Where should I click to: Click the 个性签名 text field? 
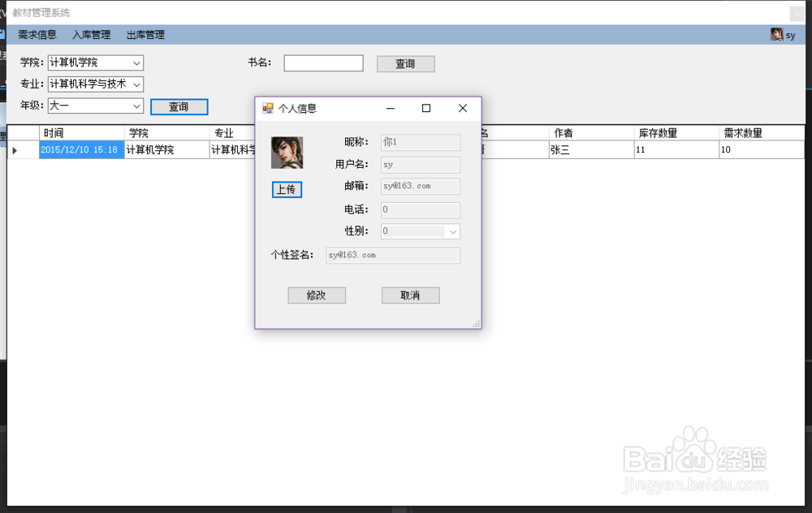(x=393, y=255)
